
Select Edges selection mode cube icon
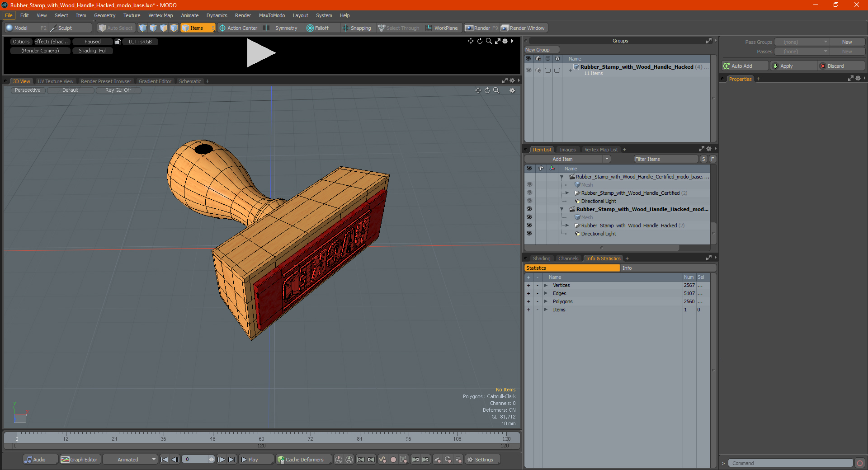pos(153,28)
